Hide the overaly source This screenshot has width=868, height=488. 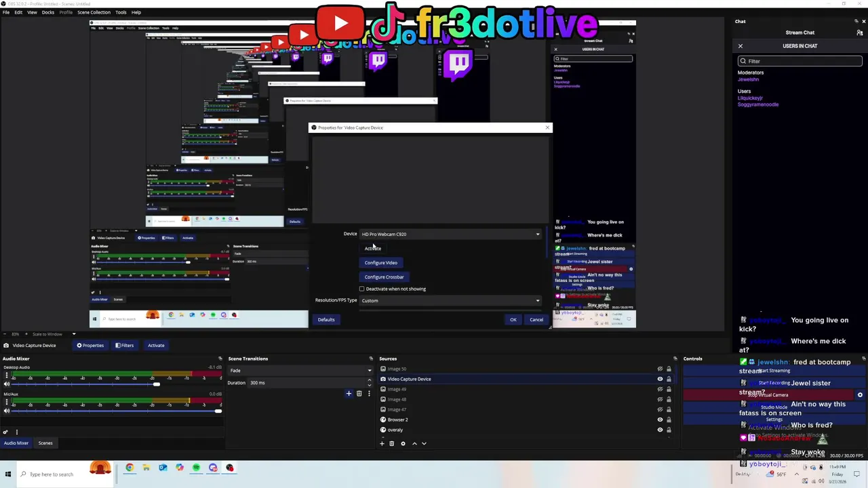660,430
